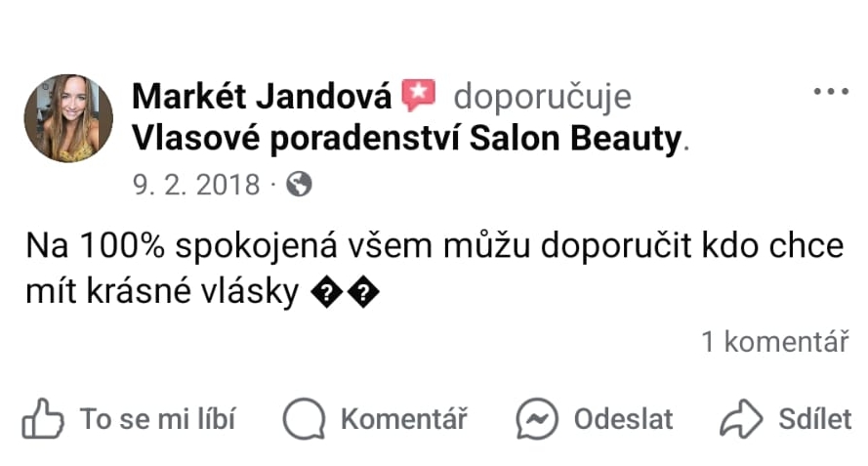
Task: Click the review text about krásné vlásky
Action: (x=434, y=269)
